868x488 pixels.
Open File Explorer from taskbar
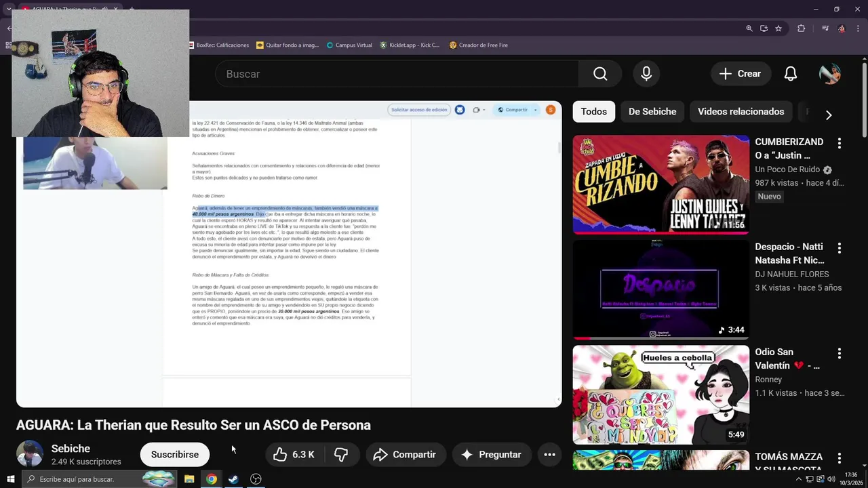[x=189, y=479]
